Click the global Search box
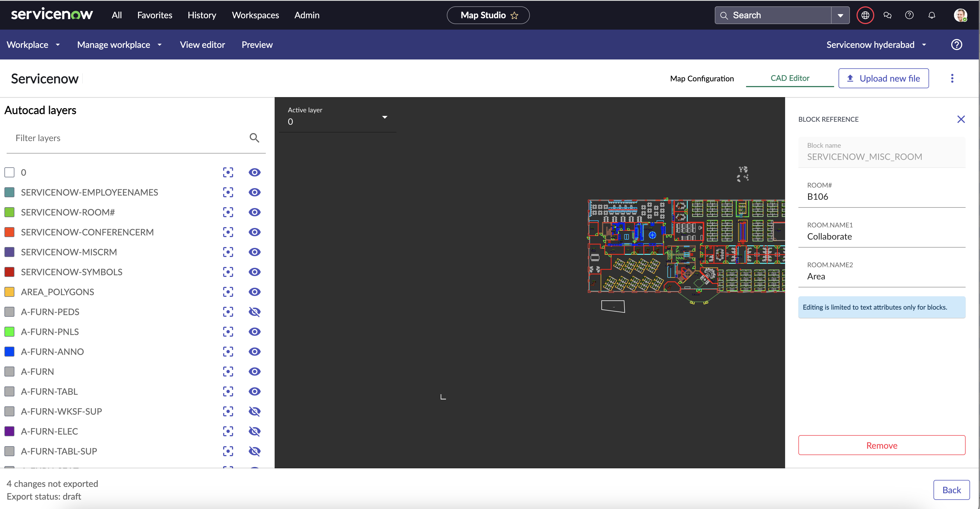The height and width of the screenshot is (509, 980). click(773, 15)
